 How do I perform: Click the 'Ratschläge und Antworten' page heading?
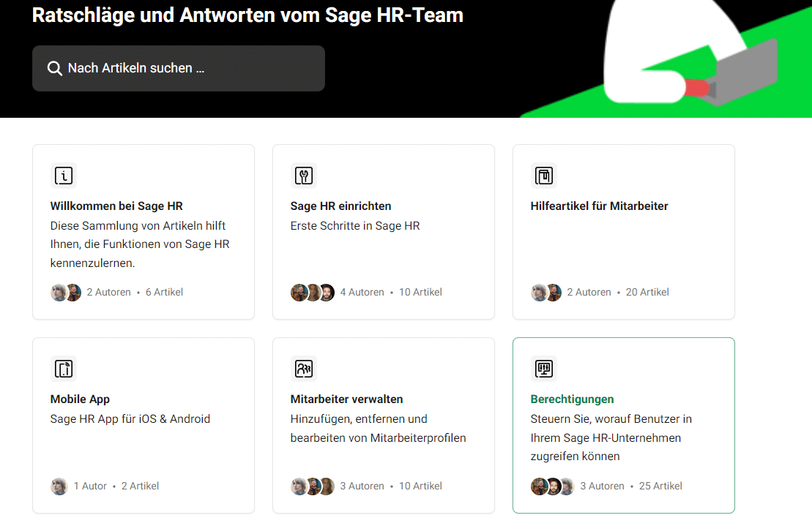click(x=247, y=15)
